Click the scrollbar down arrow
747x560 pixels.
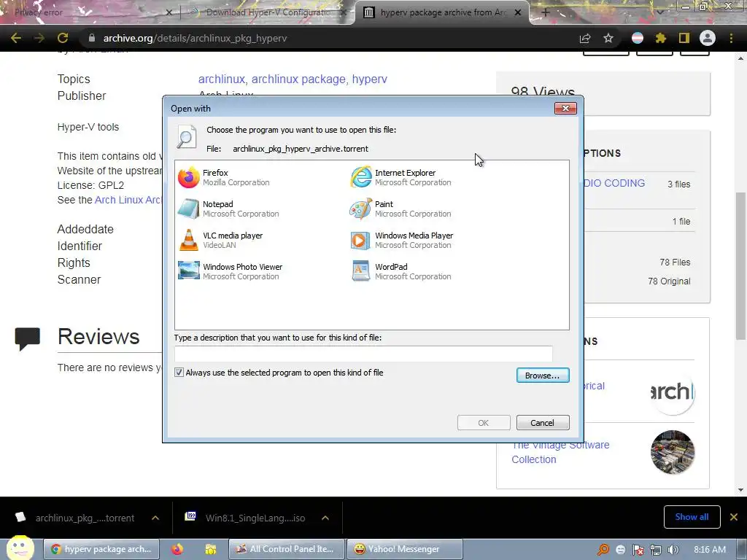click(x=740, y=490)
